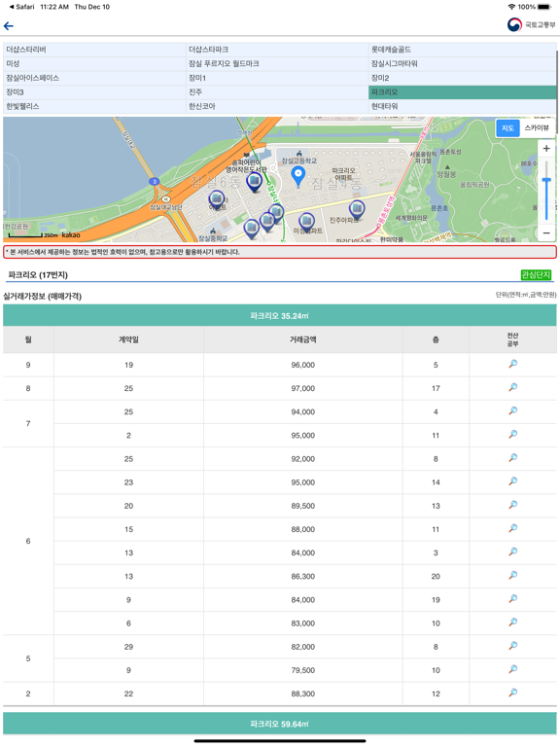
Task: Open registry lookup for 97,000 transaction
Action: pos(513,388)
